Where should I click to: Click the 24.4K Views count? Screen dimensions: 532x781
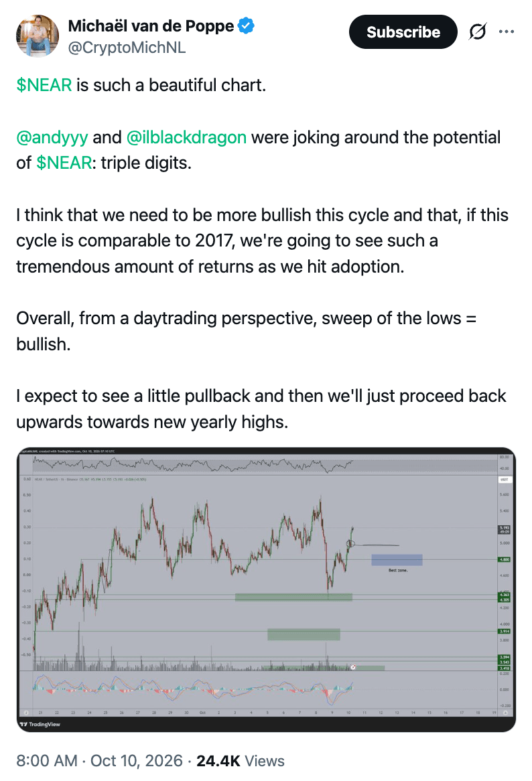point(240,761)
